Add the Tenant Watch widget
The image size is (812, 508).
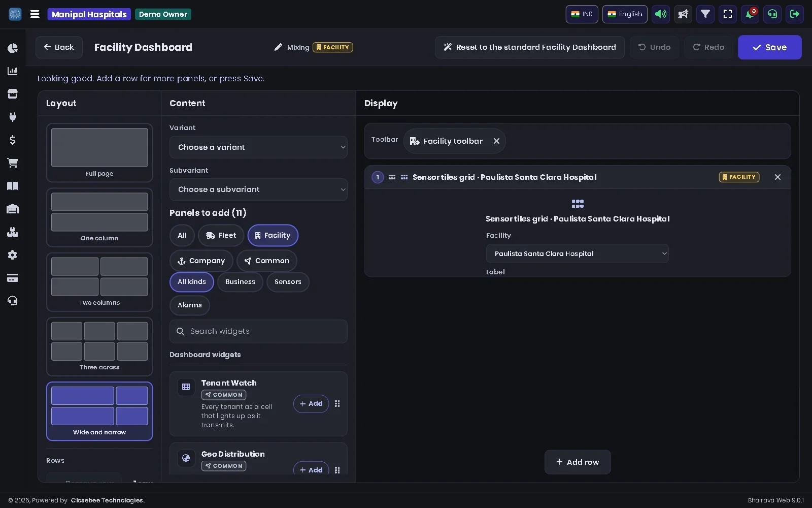[x=311, y=404]
